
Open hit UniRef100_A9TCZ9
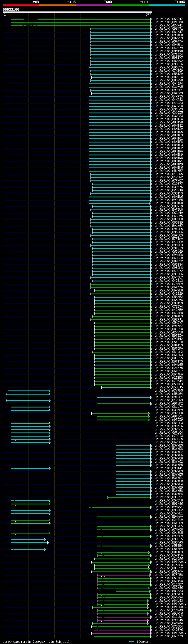pos(169,420)
